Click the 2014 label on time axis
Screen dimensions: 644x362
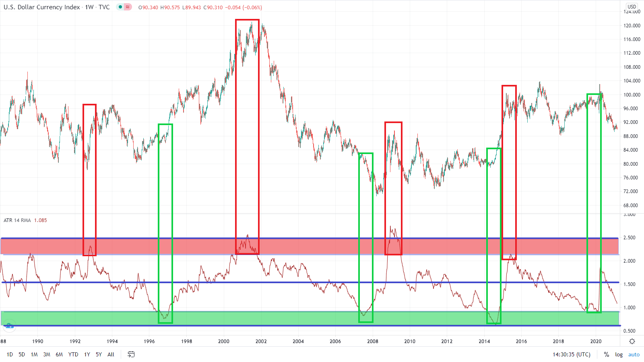pos(484,341)
